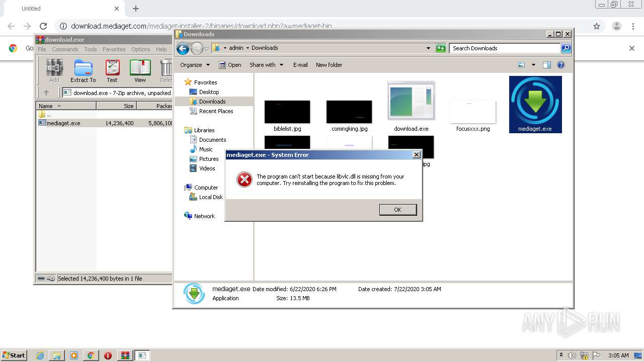Click the Test icon in 7-Zip toolbar
The height and width of the screenshot is (362, 644).
(x=112, y=71)
